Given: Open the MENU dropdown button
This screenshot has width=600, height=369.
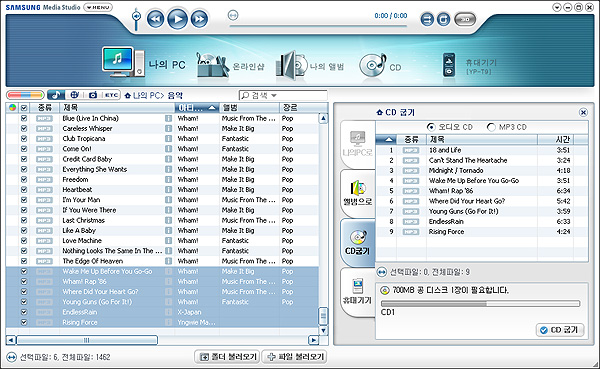Looking at the screenshot, I should (x=98, y=7).
